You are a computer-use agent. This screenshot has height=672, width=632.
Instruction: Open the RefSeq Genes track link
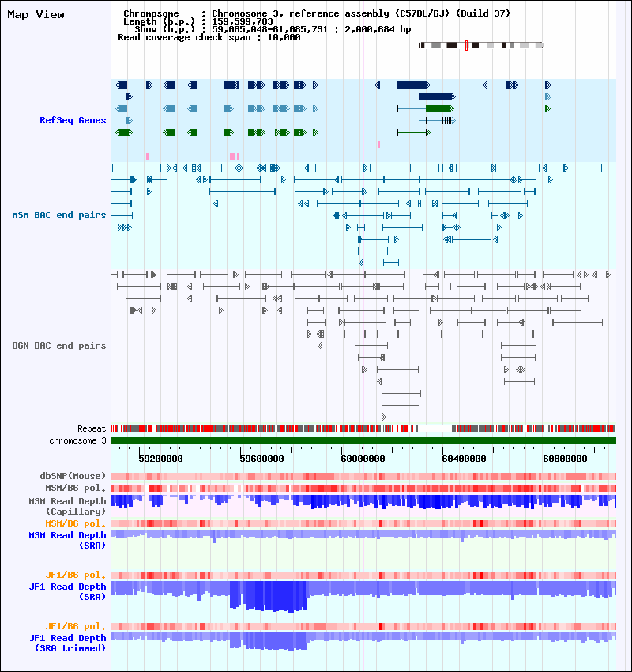coord(73,120)
